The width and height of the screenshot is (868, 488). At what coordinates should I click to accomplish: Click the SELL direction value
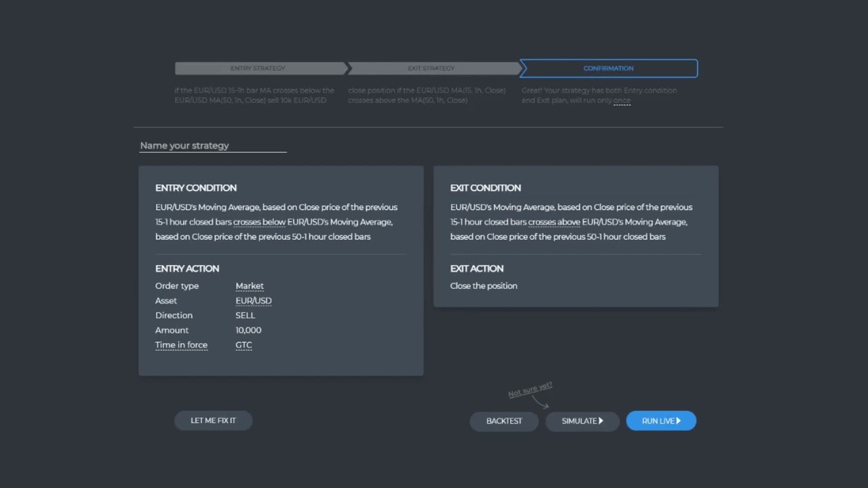tap(245, 315)
